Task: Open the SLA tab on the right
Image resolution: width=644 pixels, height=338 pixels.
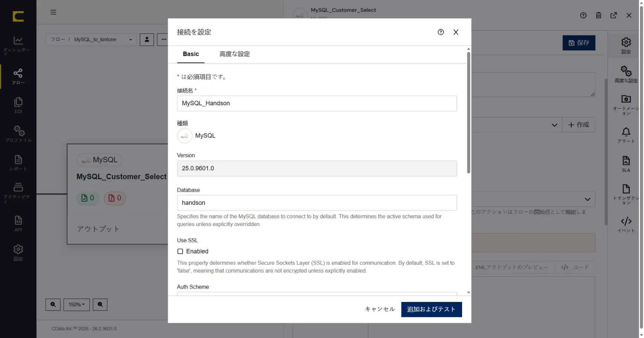Action: point(626,164)
